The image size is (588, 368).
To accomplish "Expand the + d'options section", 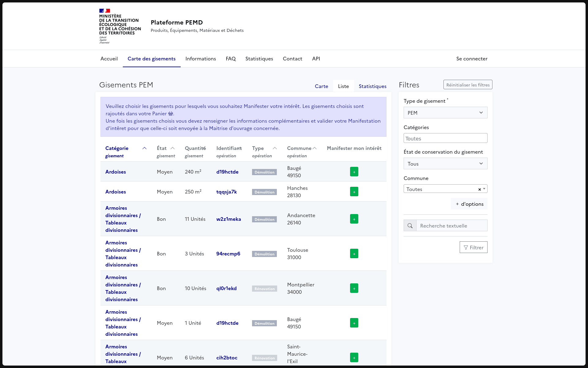I will point(469,204).
